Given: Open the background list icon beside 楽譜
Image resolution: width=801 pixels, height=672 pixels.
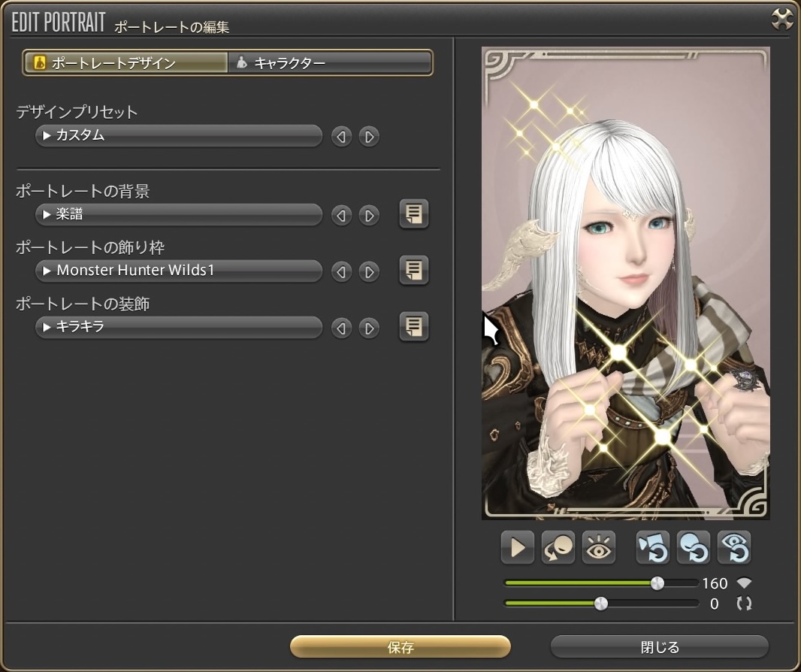Looking at the screenshot, I should click(x=413, y=215).
